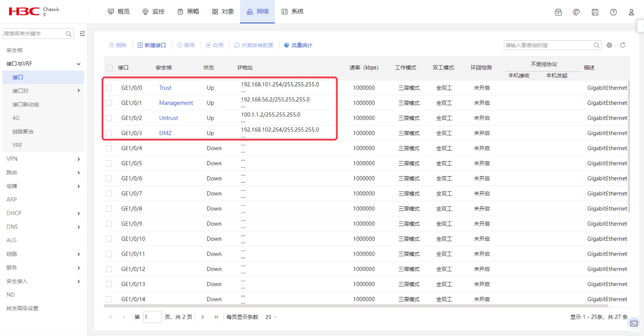Viewport: 644px width, 336px height.
Task: Select VRF in the sidebar
Action: click(x=17, y=145)
